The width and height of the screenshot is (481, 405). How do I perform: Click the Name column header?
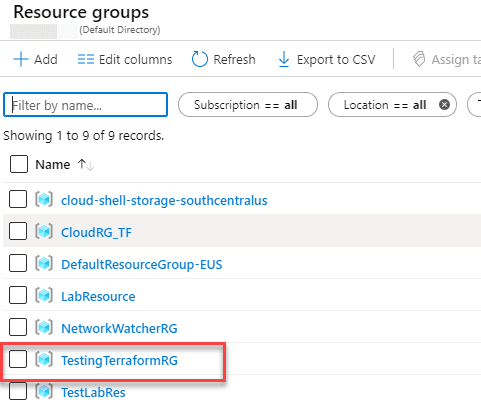click(53, 164)
